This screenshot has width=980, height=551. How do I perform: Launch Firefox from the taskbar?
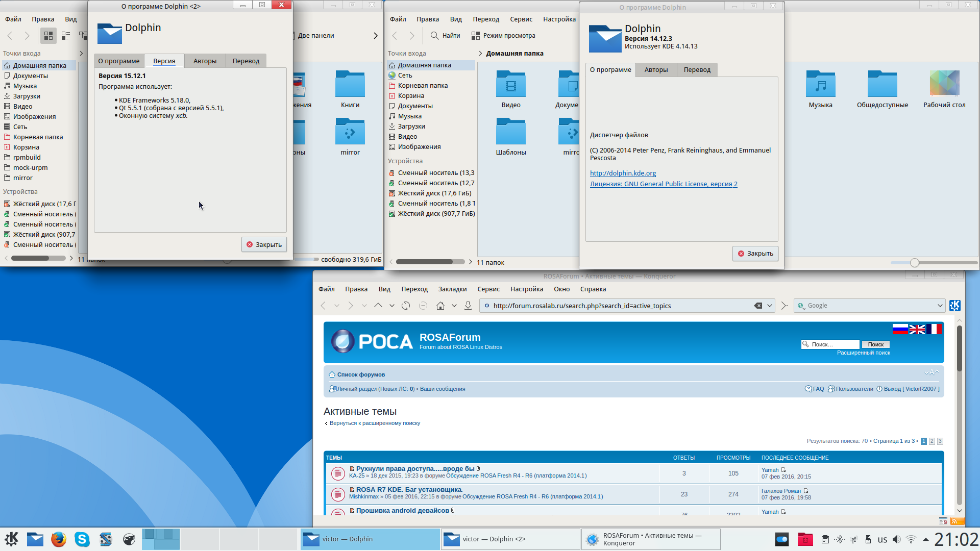(59, 539)
